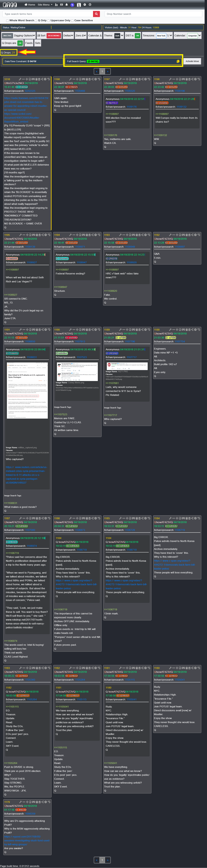This screenshot has width=207, height=868.
Task: Click the help question mark icon in navbar
Action: (x=90, y=5)
